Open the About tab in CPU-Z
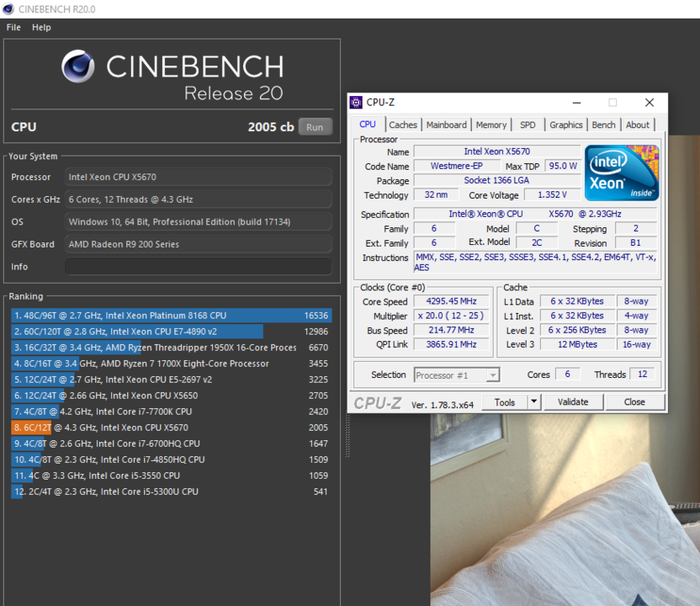The height and width of the screenshot is (606, 700). click(638, 125)
